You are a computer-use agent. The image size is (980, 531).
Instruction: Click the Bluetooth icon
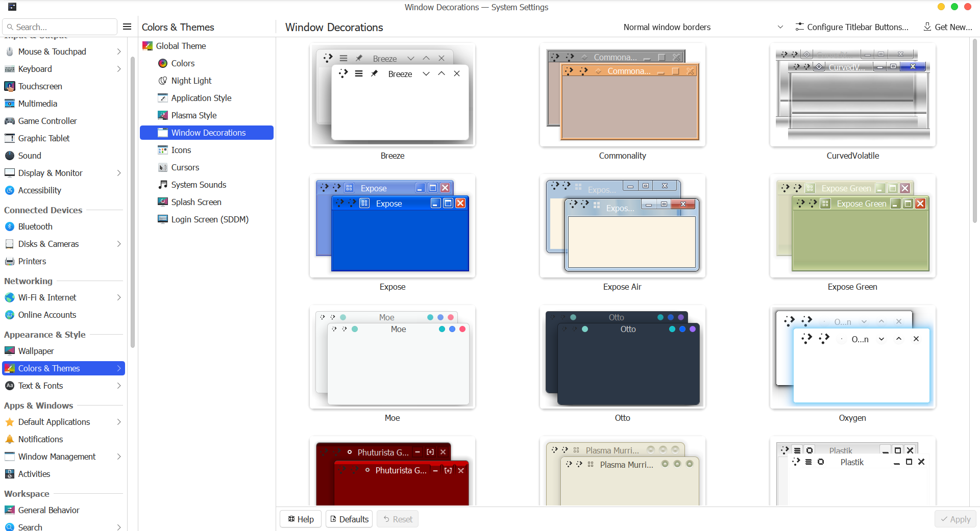point(10,226)
